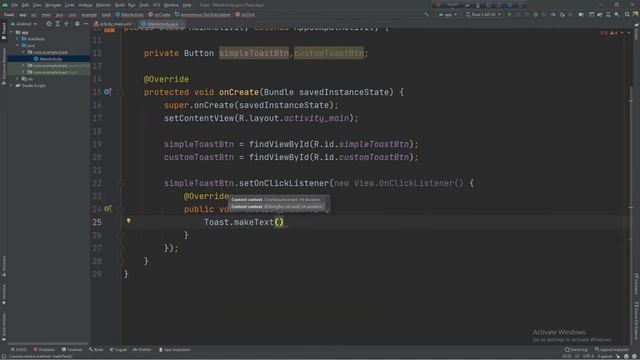
Task: Go to next highlighted error with the down arrow
Action: point(629,33)
